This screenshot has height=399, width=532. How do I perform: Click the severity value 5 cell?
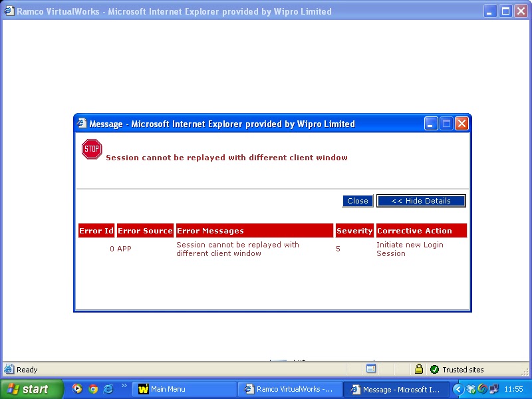tap(338, 249)
